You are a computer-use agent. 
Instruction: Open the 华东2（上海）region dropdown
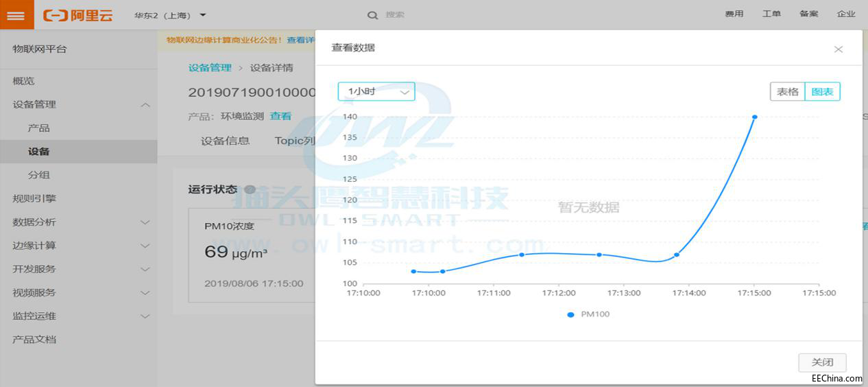coord(170,15)
